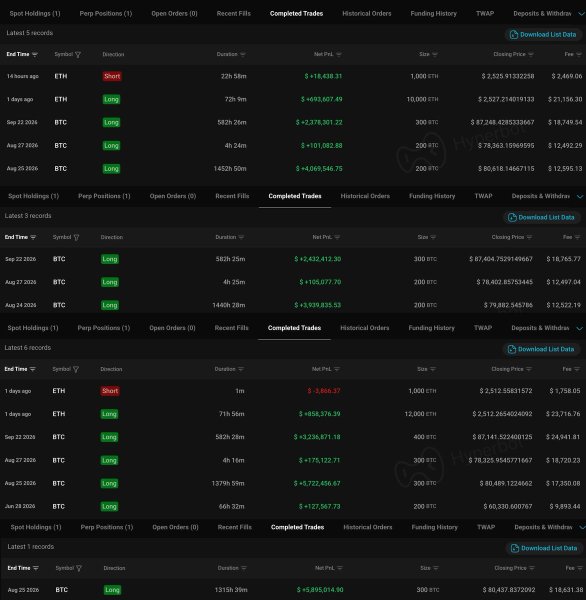Image resolution: width=586 pixels, height=600 pixels.
Task: Open Funding History tab above Latest 6 records
Action: 431,328
